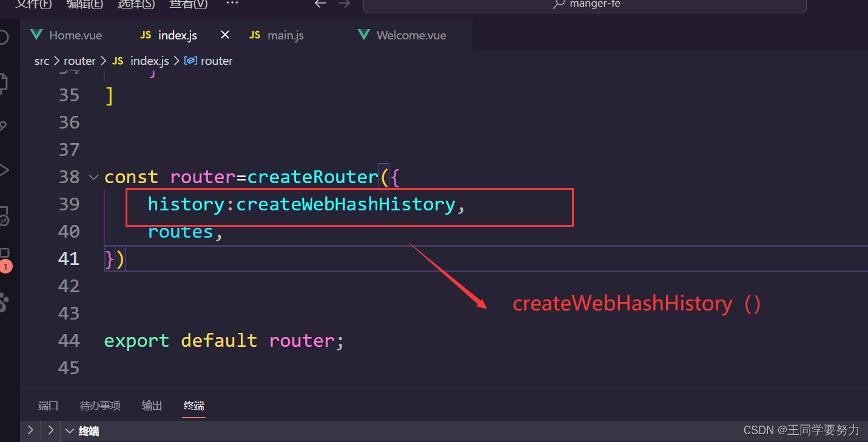Screen dimensions: 868x442
Task: Close the index.js editor tab
Action: pyautogui.click(x=225, y=35)
